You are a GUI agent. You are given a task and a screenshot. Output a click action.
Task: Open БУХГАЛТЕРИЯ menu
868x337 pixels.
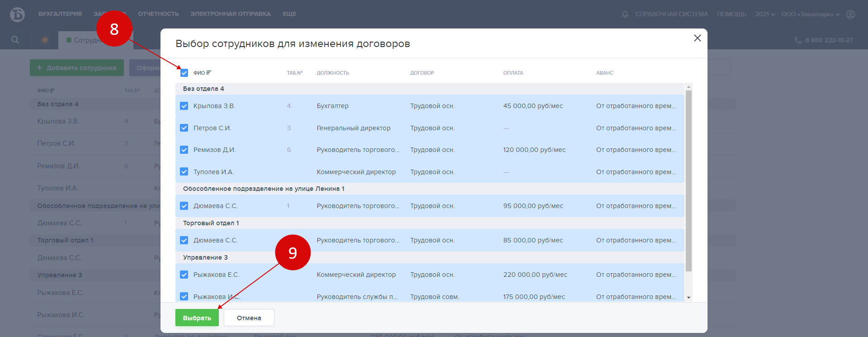coord(60,14)
